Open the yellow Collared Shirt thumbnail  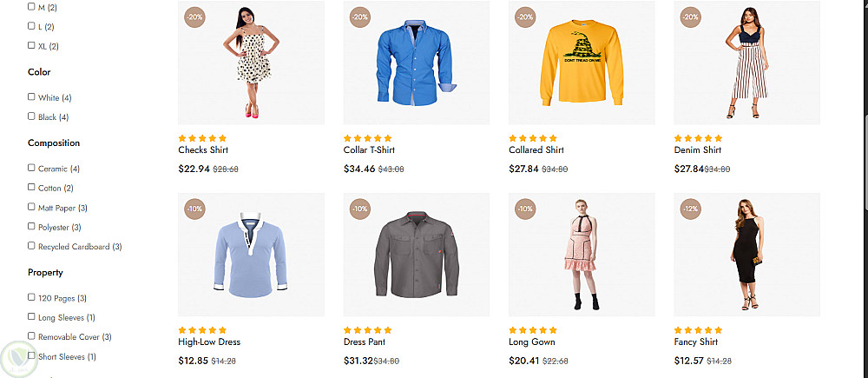[x=582, y=63]
